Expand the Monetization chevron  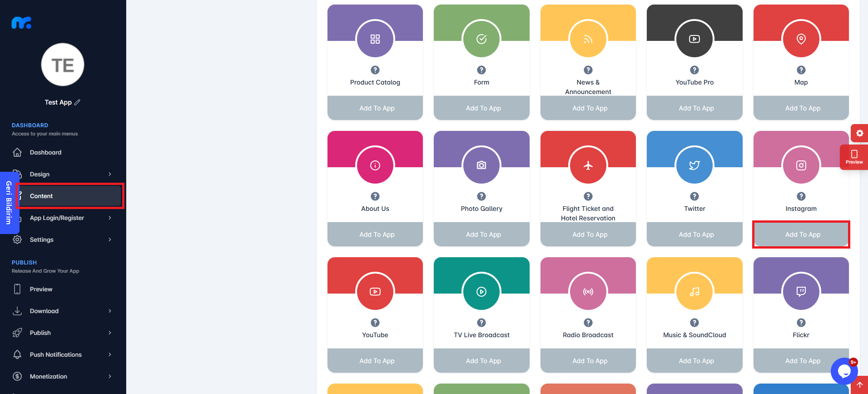pos(110,376)
